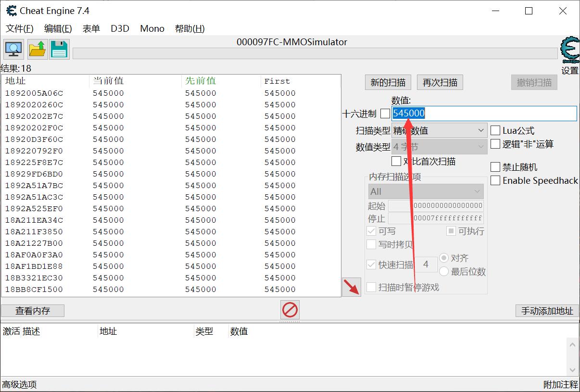Open the process list computer icon
580x392 pixels.
click(13, 49)
